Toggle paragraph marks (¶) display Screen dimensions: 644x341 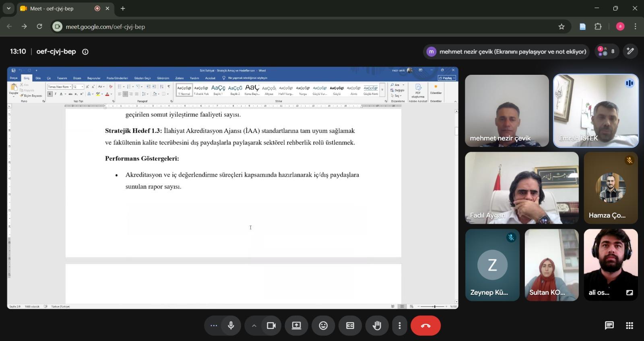click(x=169, y=87)
